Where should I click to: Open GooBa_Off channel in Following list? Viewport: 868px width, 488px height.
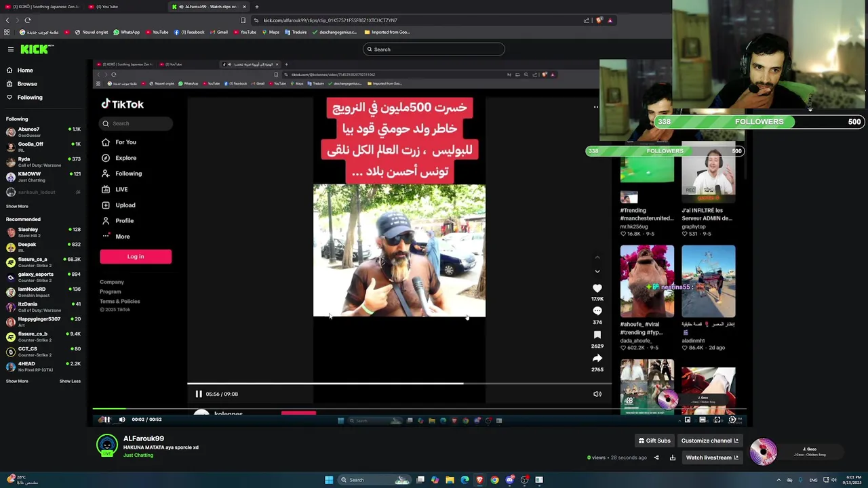(43, 146)
